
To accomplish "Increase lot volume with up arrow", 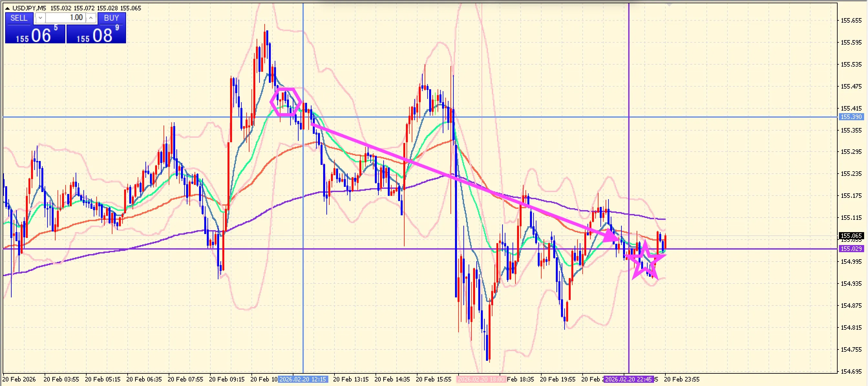I will click(91, 18).
